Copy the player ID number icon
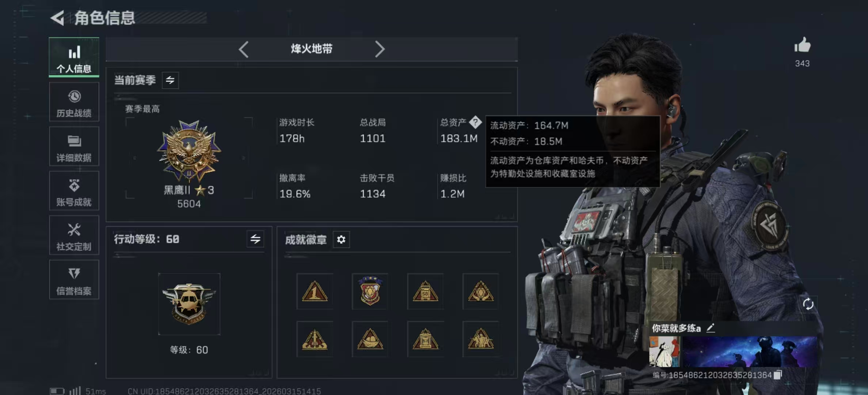Screen dimensions: 868x395 pyautogui.click(x=777, y=375)
